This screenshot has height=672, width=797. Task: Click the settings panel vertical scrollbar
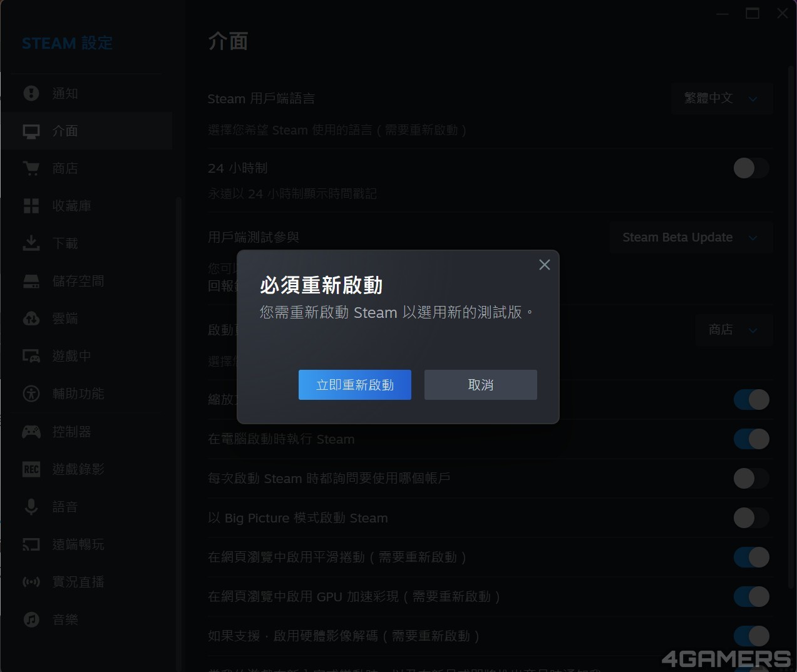coord(789,313)
